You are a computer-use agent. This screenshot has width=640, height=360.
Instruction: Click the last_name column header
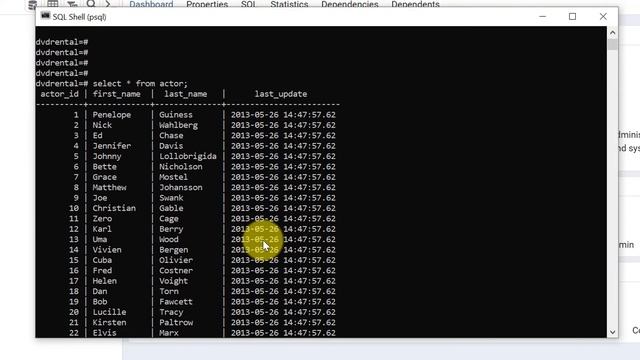[x=186, y=94]
